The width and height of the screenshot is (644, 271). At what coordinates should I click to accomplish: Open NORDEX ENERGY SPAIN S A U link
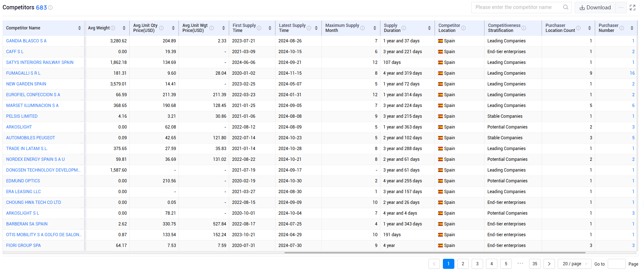point(36,159)
